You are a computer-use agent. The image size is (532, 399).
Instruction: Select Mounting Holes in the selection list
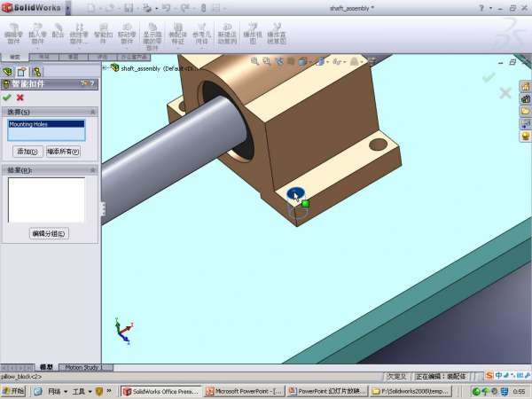click(x=46, y=125)
